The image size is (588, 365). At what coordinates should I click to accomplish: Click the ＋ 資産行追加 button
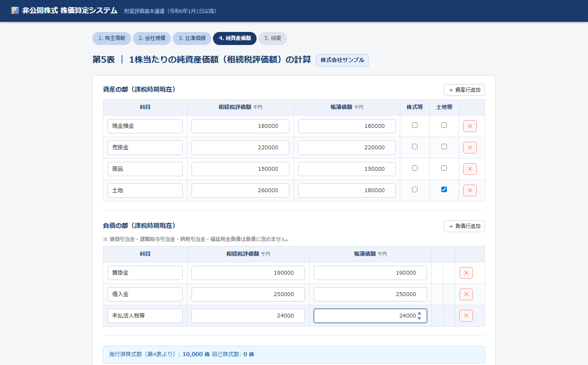(465, 90)
